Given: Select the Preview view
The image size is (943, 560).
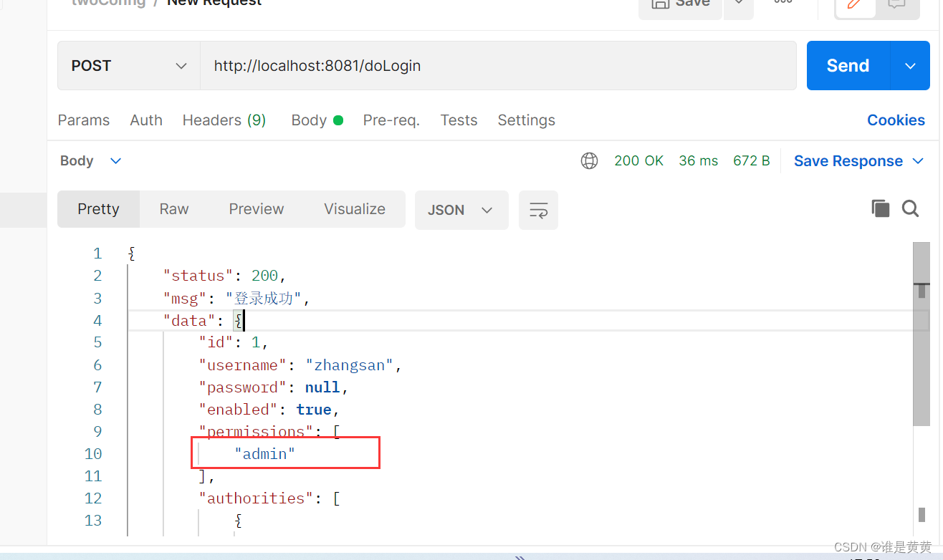Looking at the screenshot, I should (257, 209).
